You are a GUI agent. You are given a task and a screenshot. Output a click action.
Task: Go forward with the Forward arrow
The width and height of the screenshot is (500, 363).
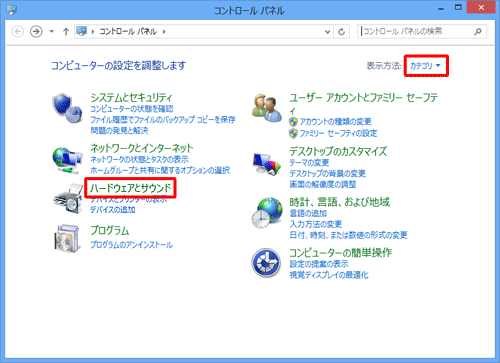coord(36,32)
